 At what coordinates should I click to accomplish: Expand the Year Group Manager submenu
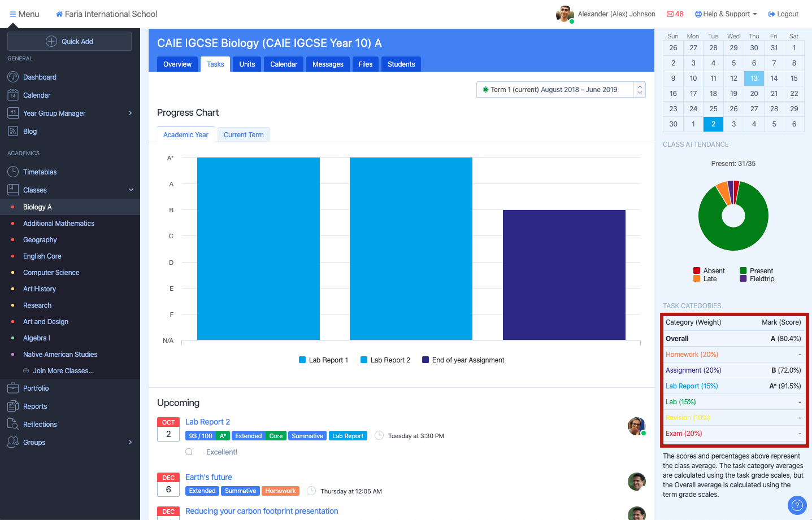point(131,113)
